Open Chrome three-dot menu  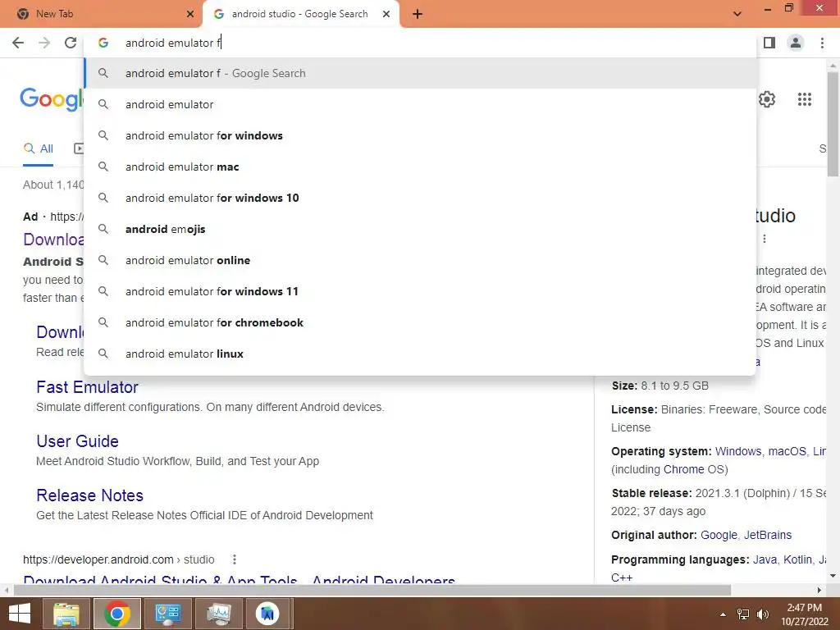coord(822,43)
